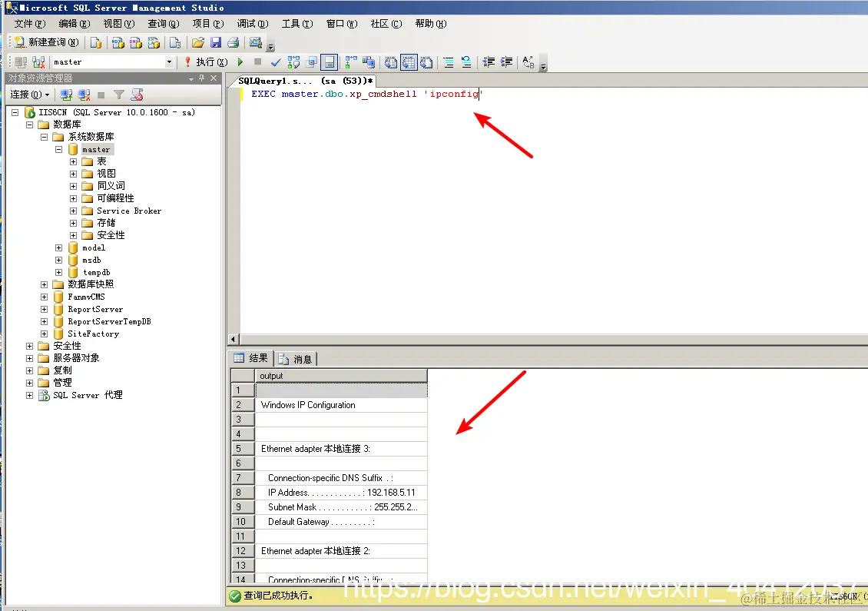Screen dimensions: 868x611
Task: Click the Open File folder icon
Action: point(197,42)
